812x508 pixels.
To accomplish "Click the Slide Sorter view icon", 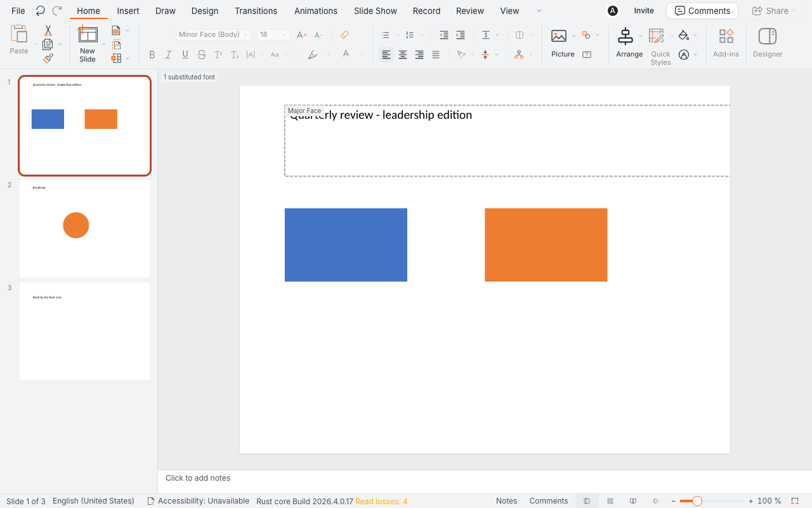I will coord(610,501).
